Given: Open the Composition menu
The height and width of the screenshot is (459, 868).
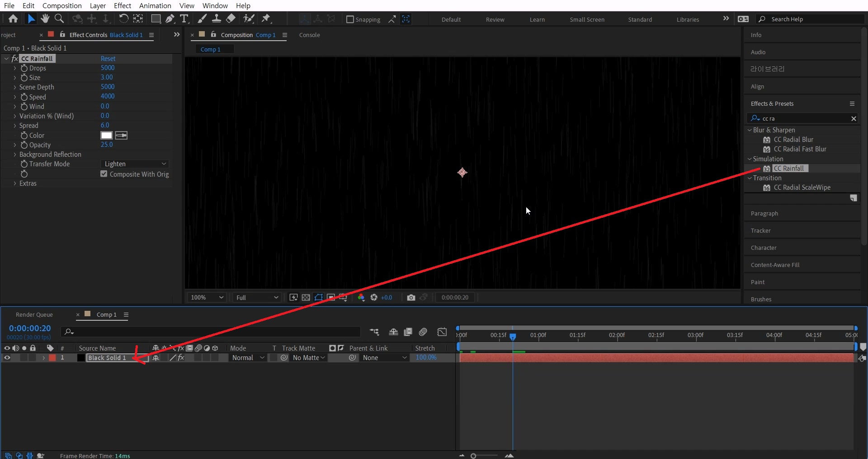Looking at the screenshot, I should pyautogui.click(x=62, y=5).
